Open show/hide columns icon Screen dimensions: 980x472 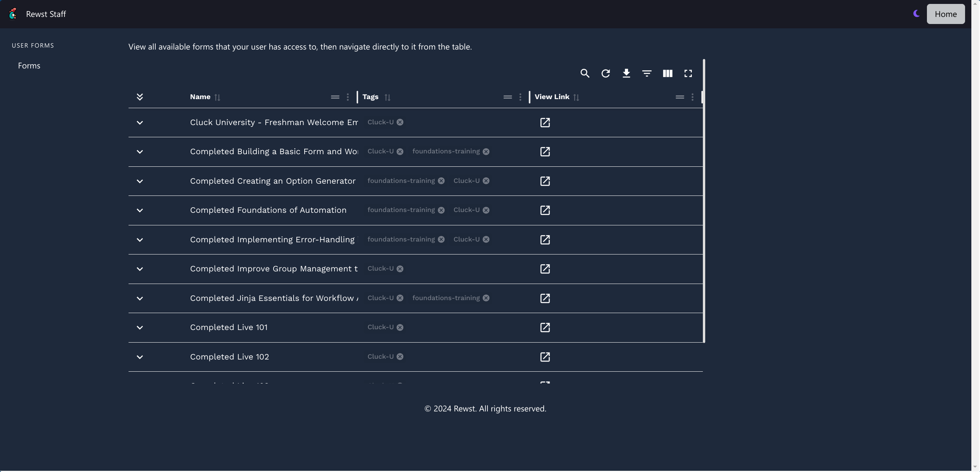tap(667, 74)
